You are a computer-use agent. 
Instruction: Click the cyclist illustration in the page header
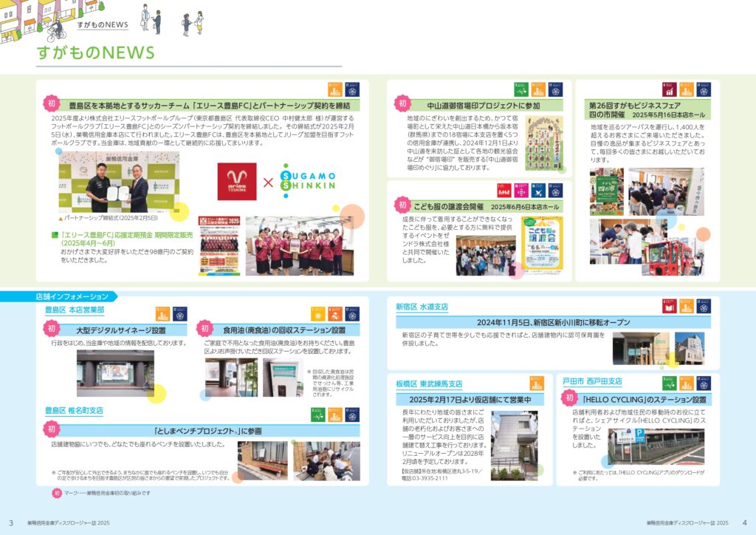[56, 30]
